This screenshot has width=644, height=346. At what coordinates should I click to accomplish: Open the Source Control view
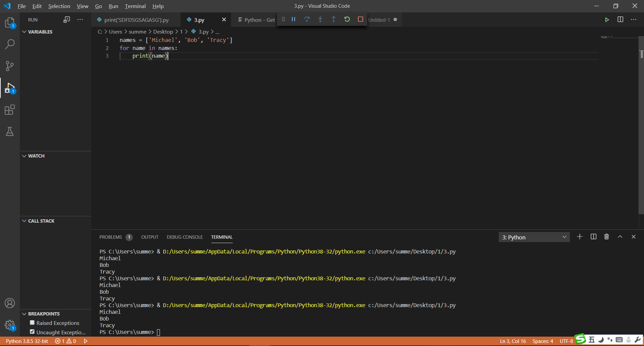[10, 66]
